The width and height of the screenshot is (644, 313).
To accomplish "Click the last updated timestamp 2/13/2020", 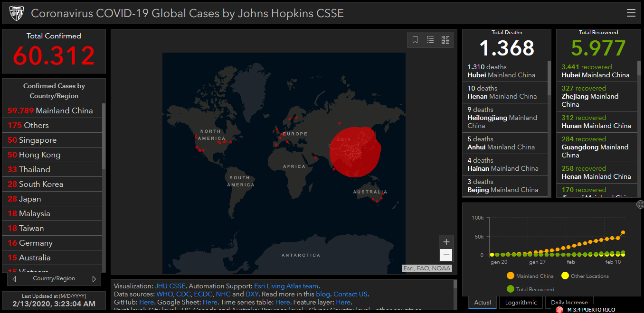I will coord(54,304).
